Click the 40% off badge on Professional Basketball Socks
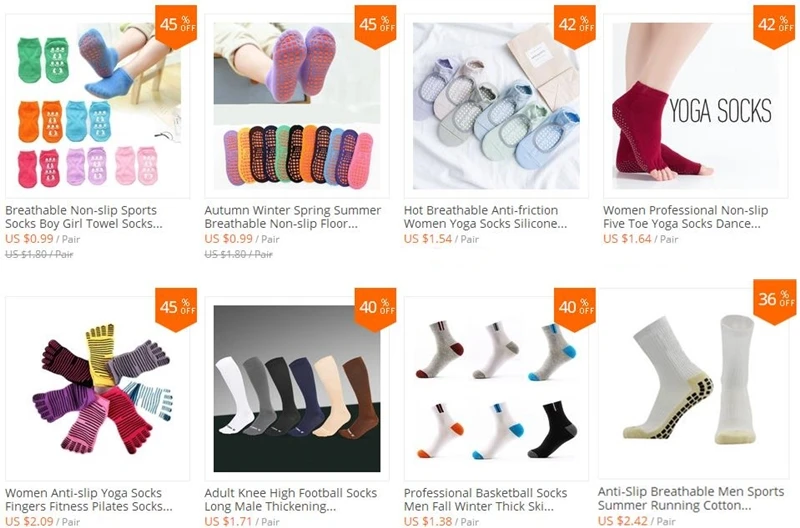800x528 pixels. coord(575,310)
